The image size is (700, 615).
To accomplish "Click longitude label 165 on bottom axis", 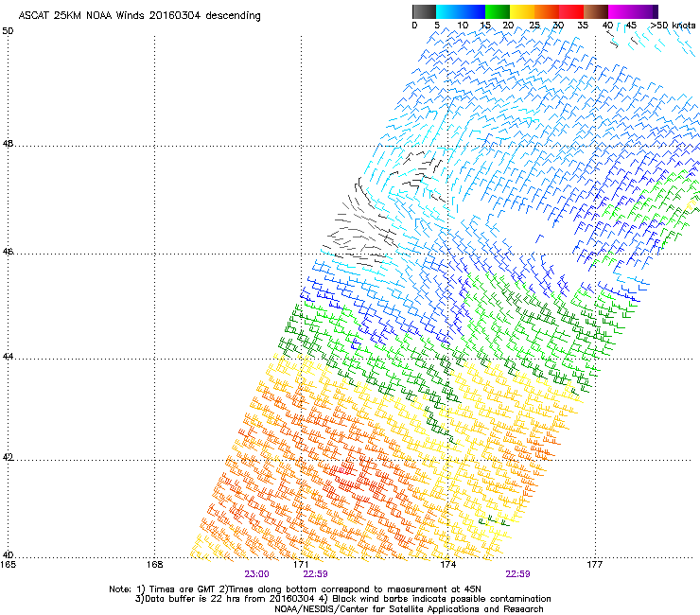I will pyautogui.click(x=8, y=565).
